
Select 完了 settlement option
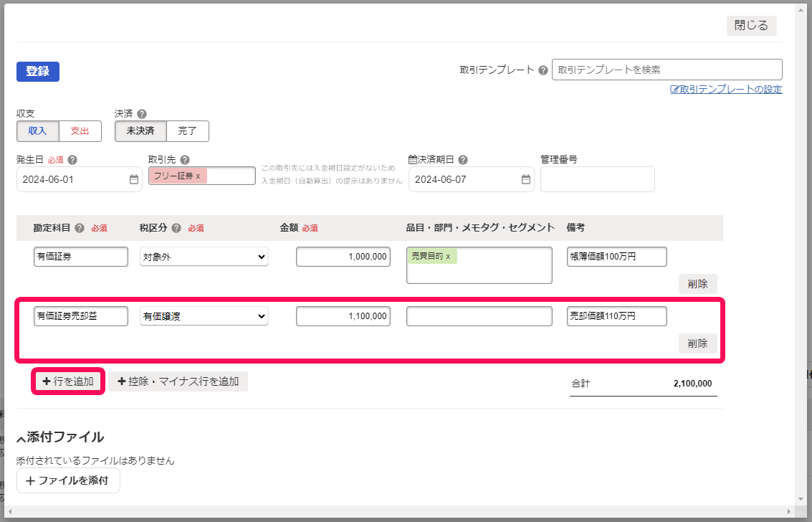coord(188,131)
